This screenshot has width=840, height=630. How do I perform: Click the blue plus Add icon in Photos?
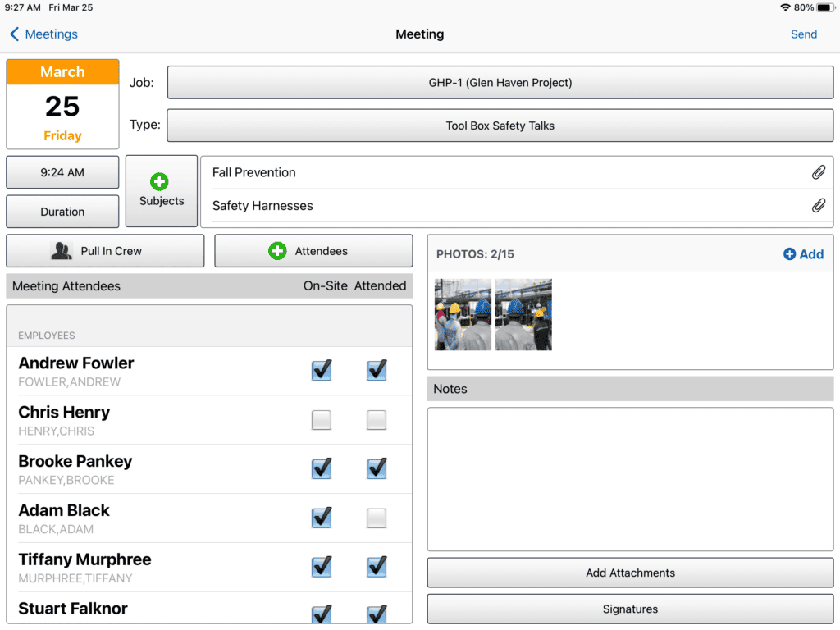[x=788, y=254]
